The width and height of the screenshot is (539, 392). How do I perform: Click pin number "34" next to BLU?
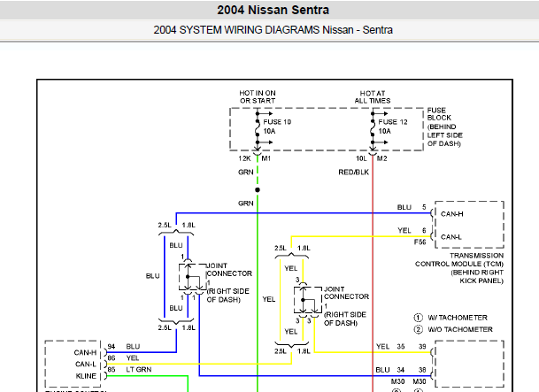point(401,370)
